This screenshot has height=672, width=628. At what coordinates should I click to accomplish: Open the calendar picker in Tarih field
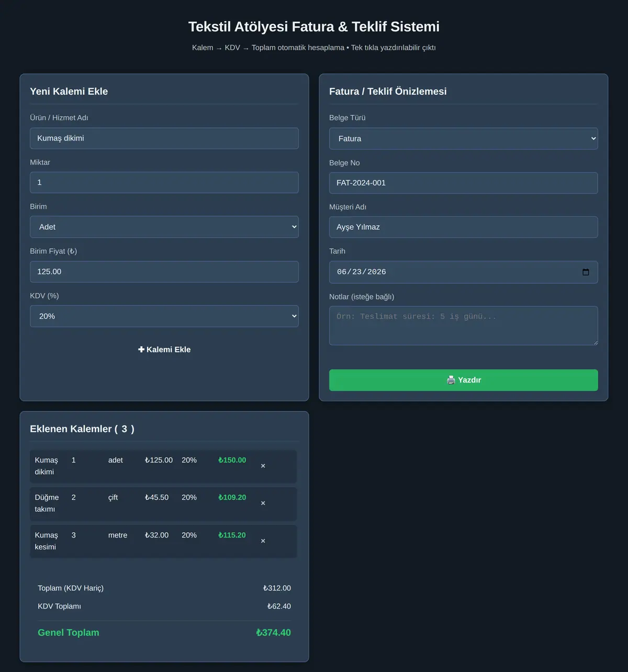tap(586, 272)
